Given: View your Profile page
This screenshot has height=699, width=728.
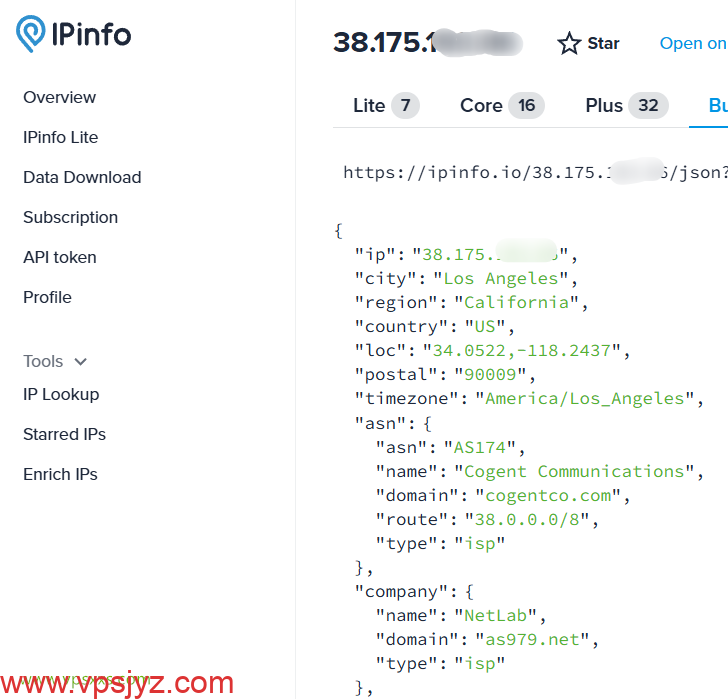Looking at the screenshot, I should (x=48, y=297).
